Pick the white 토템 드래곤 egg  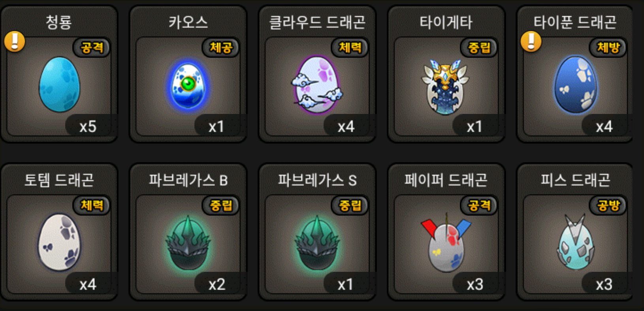(59, 242)
